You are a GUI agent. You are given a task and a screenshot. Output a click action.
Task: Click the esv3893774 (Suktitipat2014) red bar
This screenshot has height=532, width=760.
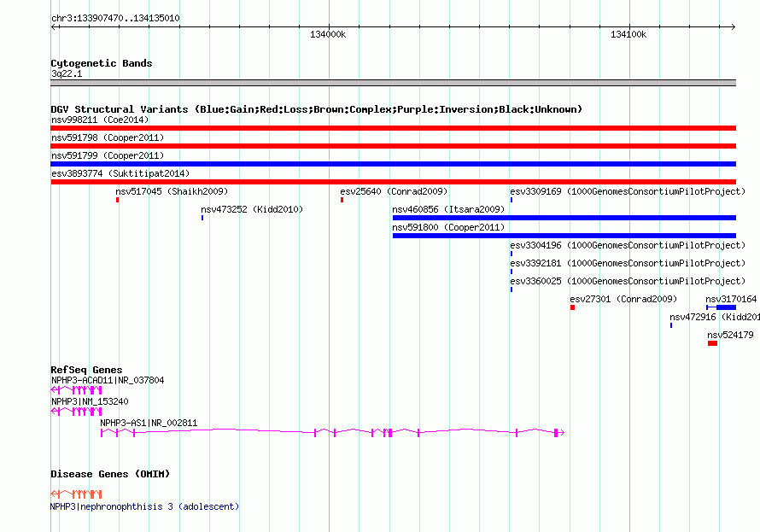point(393,182)
